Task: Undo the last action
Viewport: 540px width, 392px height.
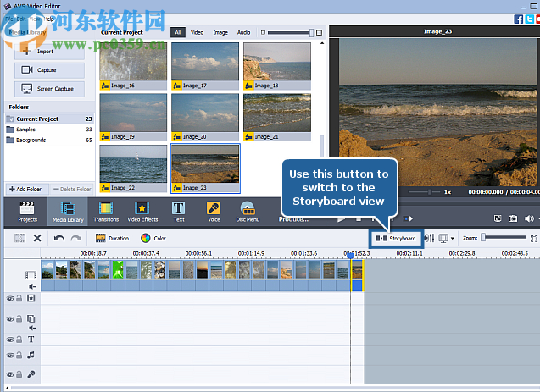Action: pyautogui.click(x=58, y=238)
